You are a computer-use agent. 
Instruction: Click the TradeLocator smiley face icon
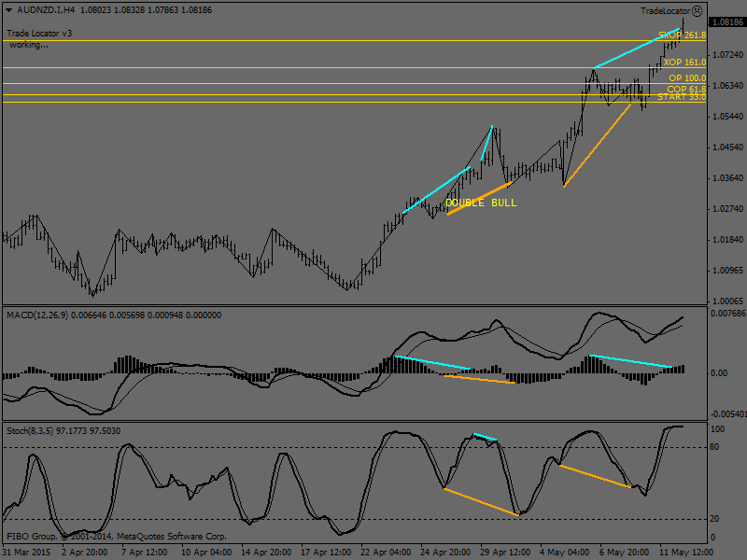pyautogui.click(x=697, y=10)
